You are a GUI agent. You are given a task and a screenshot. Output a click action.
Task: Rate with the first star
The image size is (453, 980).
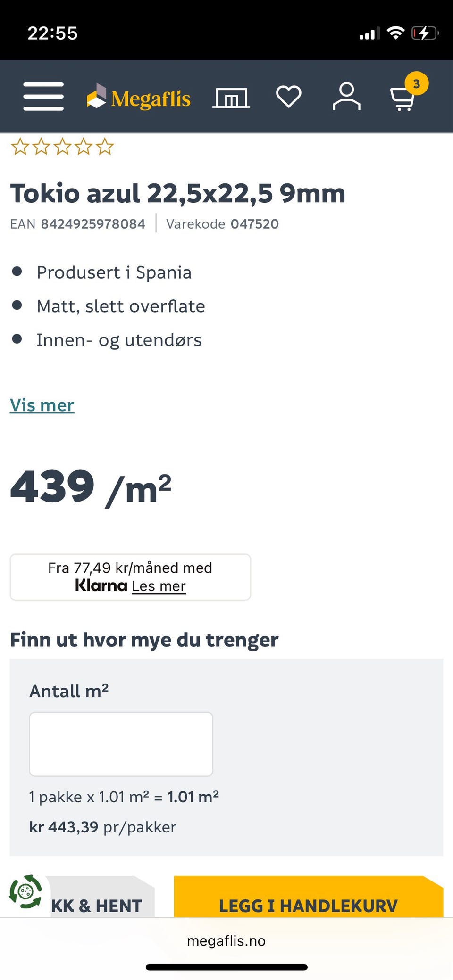pos(20,147)
